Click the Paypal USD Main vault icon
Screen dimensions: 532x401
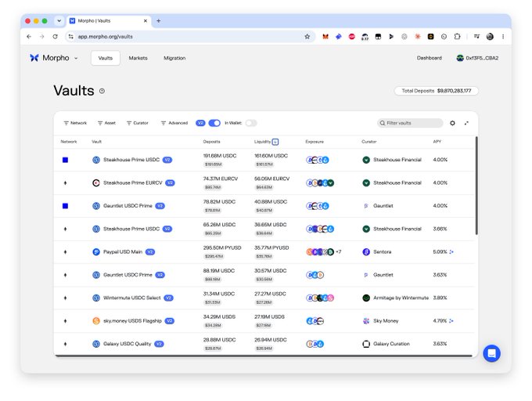(96, 252)
